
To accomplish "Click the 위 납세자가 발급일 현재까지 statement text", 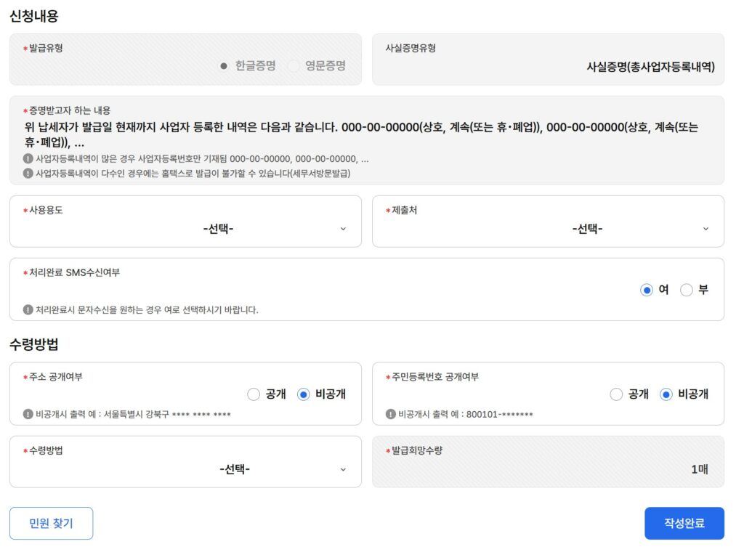I will pyautogui.click(x=361, y=134).
